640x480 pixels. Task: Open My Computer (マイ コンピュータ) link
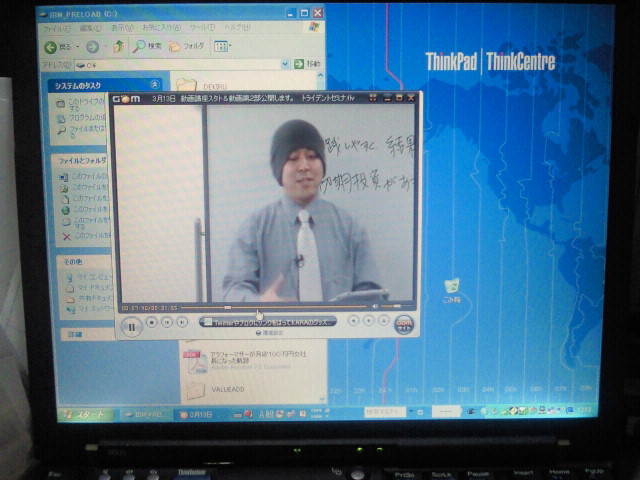pos(90,277)
